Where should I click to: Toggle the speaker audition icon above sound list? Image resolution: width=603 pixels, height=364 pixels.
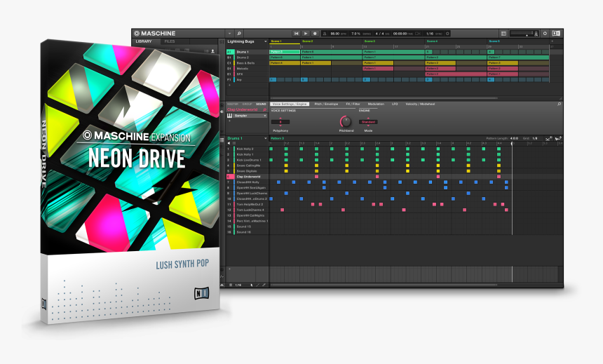[x=229, y=143]
